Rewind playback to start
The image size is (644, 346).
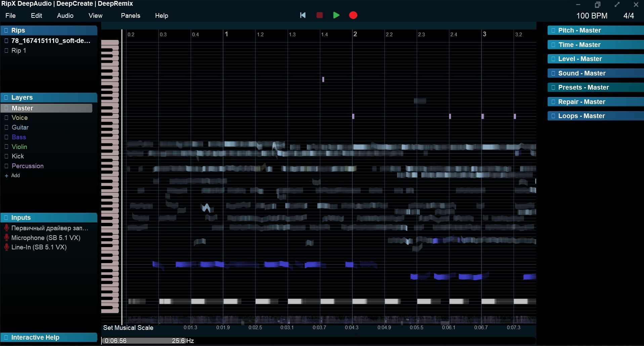[303, 15]
